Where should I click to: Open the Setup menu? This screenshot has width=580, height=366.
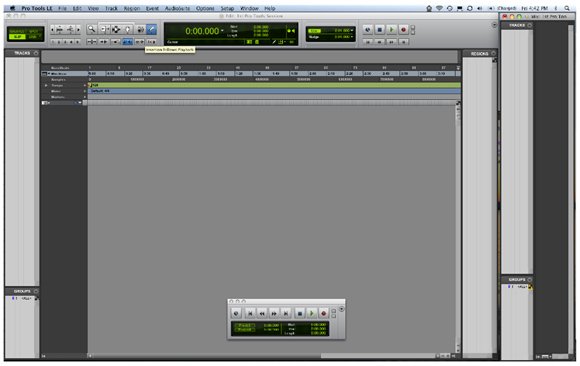click(x=227, y=8)
